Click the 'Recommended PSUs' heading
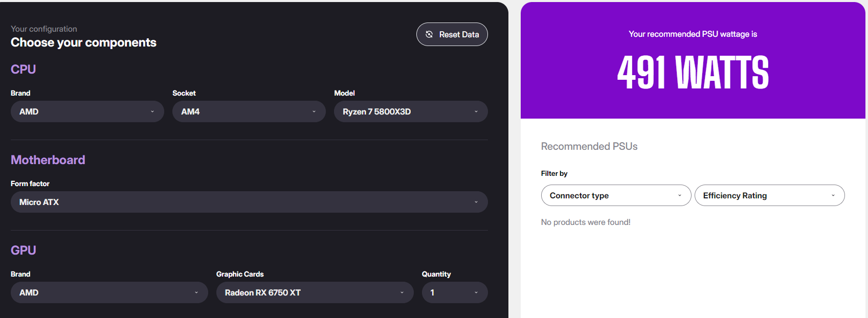The width and height of the screenshot is (868, 318). [x=589, y=146]
